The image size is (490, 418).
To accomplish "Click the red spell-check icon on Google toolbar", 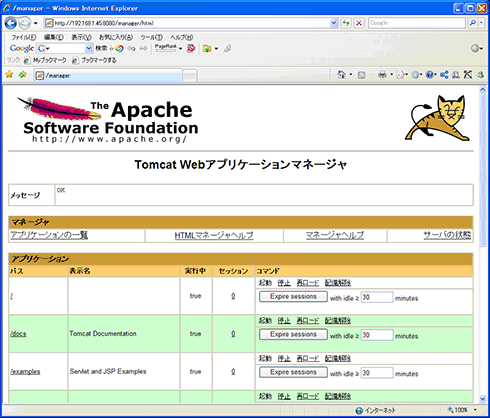I will pyautogui.click(x=191, y=49).
